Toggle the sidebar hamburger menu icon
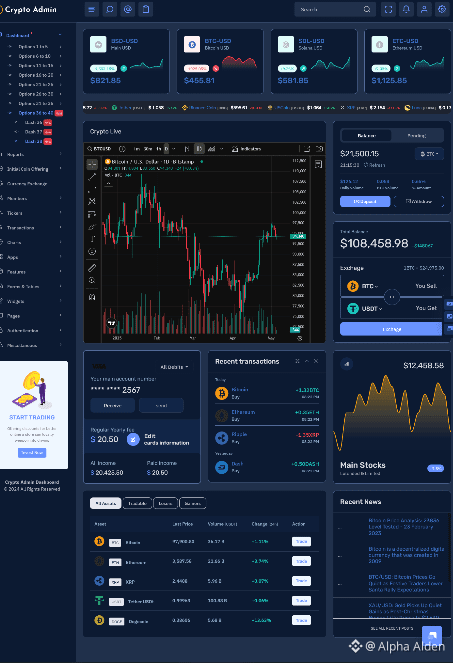 pos(91,9)
